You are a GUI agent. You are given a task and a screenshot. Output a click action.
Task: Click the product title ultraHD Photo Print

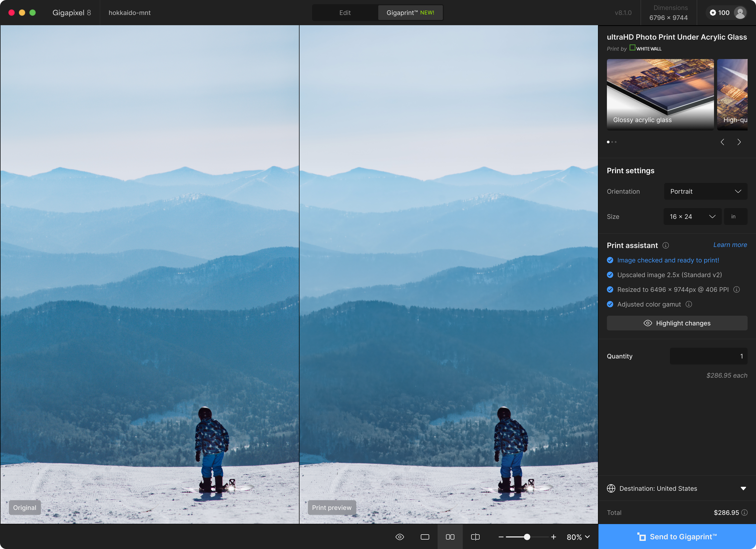coord(677,37)
